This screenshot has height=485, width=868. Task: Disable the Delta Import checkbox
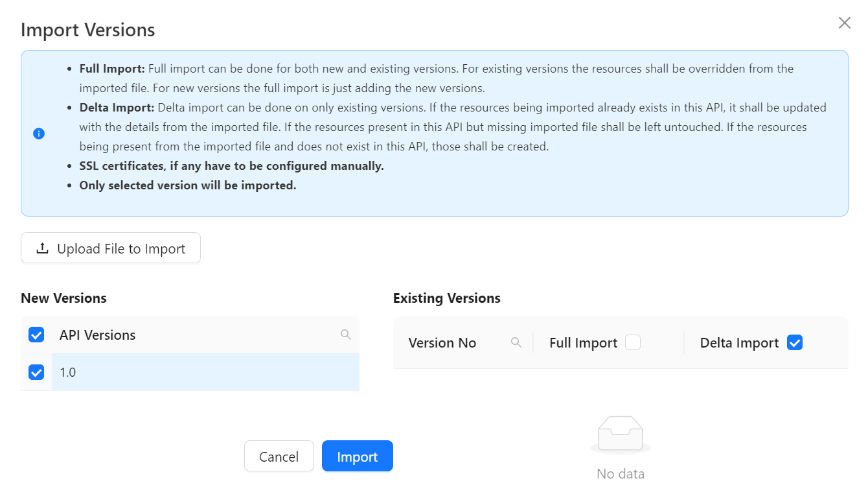click(x=795, y=342)
